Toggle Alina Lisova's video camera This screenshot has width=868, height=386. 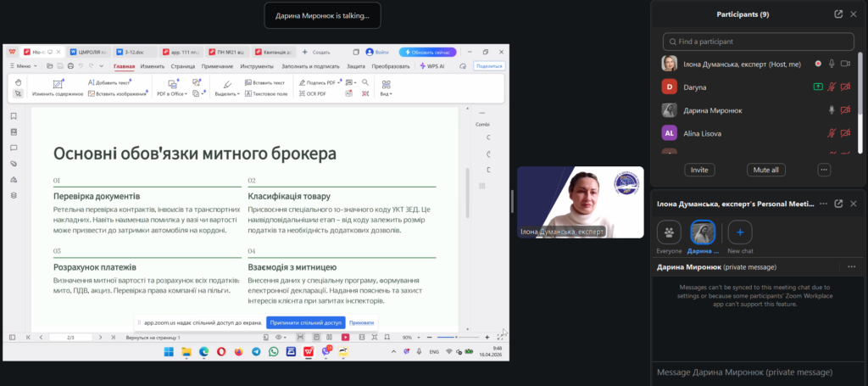click(x=846, y=133)
